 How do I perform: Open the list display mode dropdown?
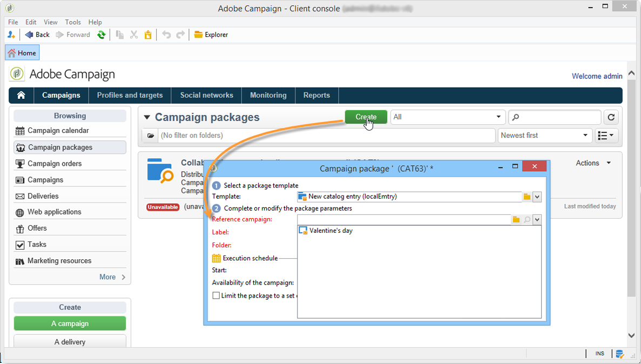pyautogui.click(x=606, y=136)
